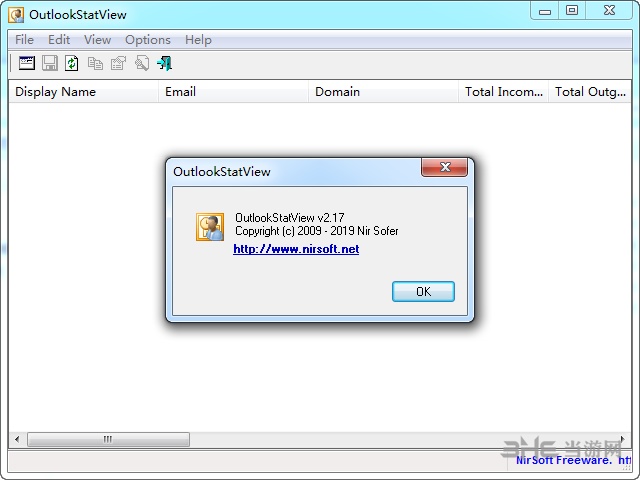Click the horizontal scrollbar right arrow
This screenshot has height=480, width=640.
click(623, 439)
